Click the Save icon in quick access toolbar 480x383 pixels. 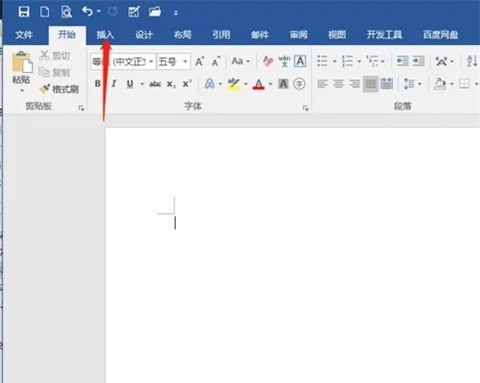point(24,12)
